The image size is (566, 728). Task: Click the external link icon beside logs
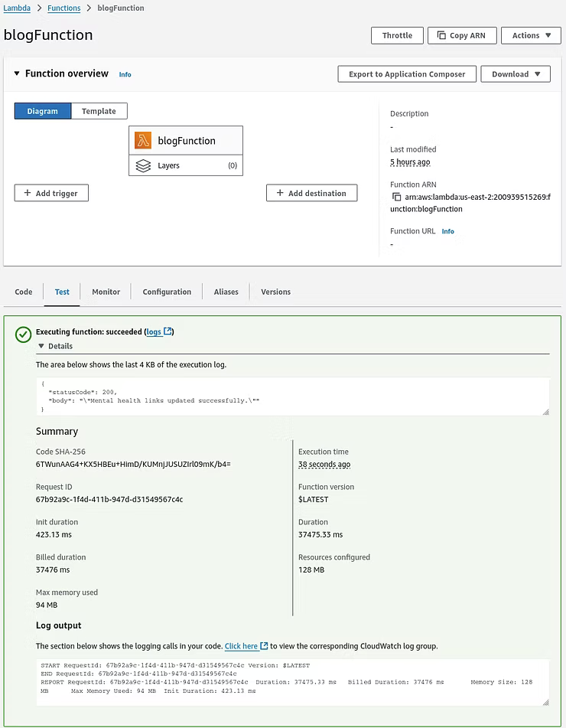coord(168,331)
